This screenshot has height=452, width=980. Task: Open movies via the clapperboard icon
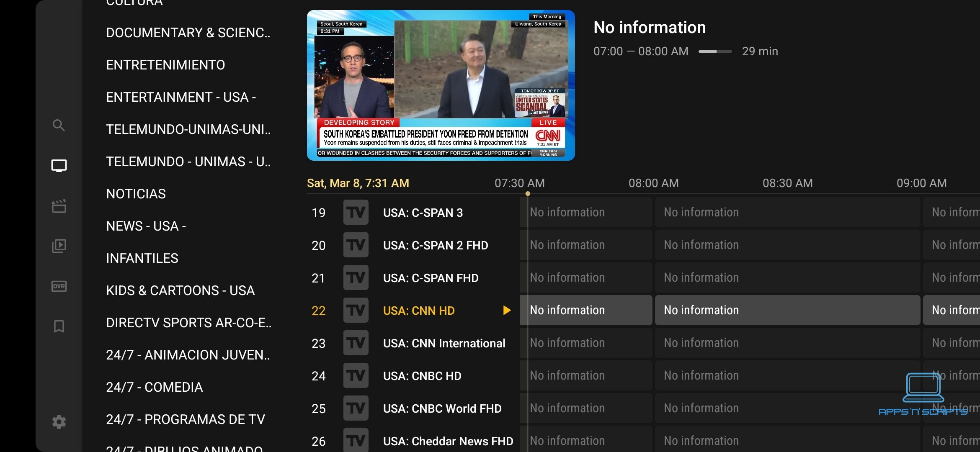coord(59,206)
